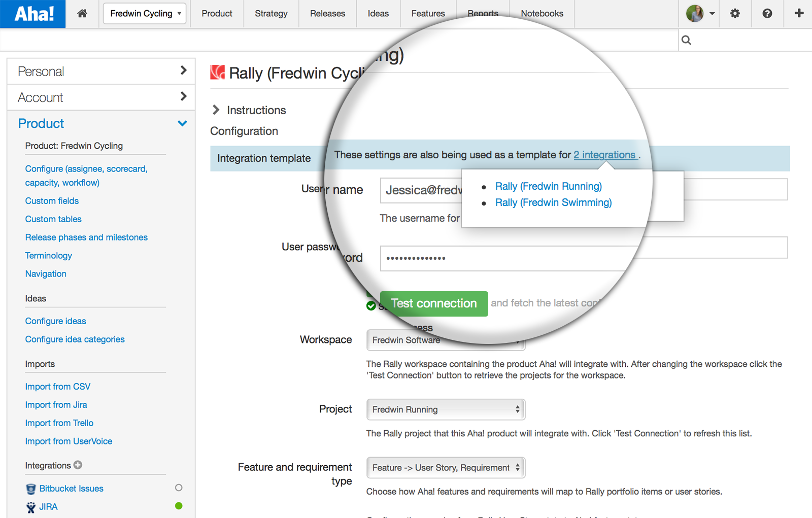Click the Aha! logo
Screen dimensions: 812x518
point(32,14)
